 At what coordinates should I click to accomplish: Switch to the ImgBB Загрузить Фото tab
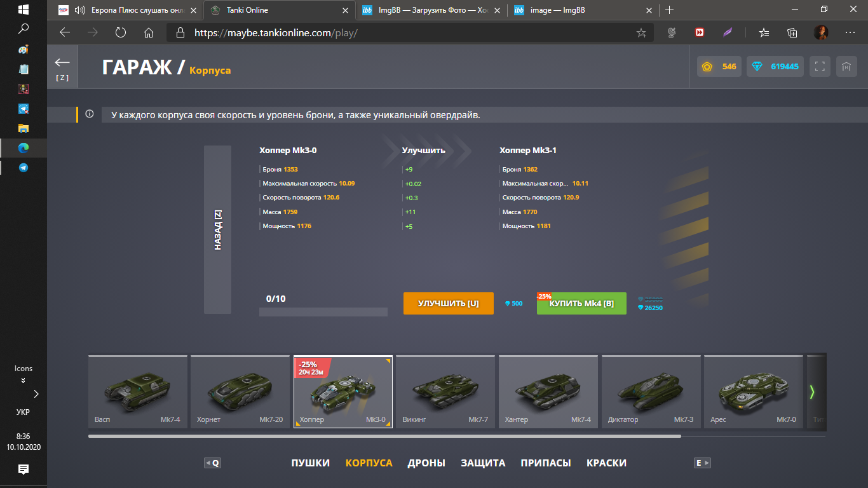point(431,10)
